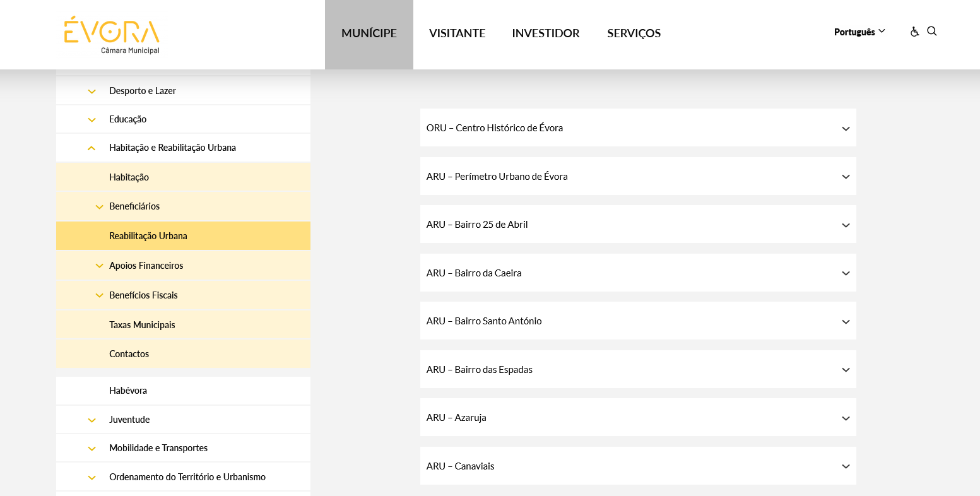Go to Taxas Municipais

click(x=142, y=325)
